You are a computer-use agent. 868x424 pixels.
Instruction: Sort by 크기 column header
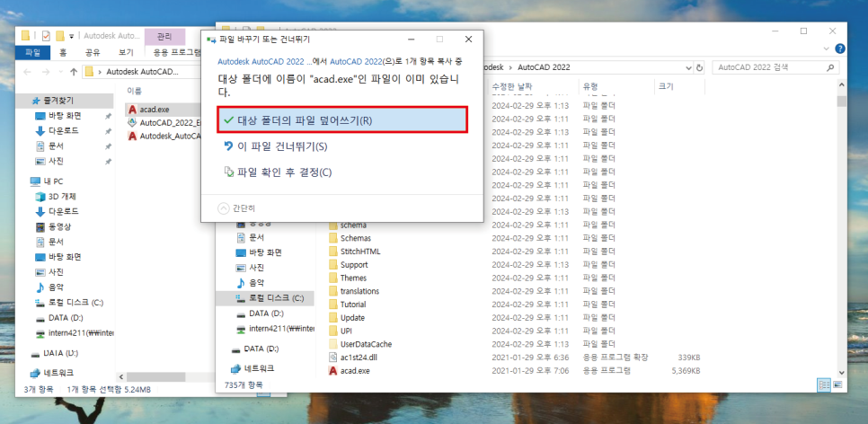666,87
